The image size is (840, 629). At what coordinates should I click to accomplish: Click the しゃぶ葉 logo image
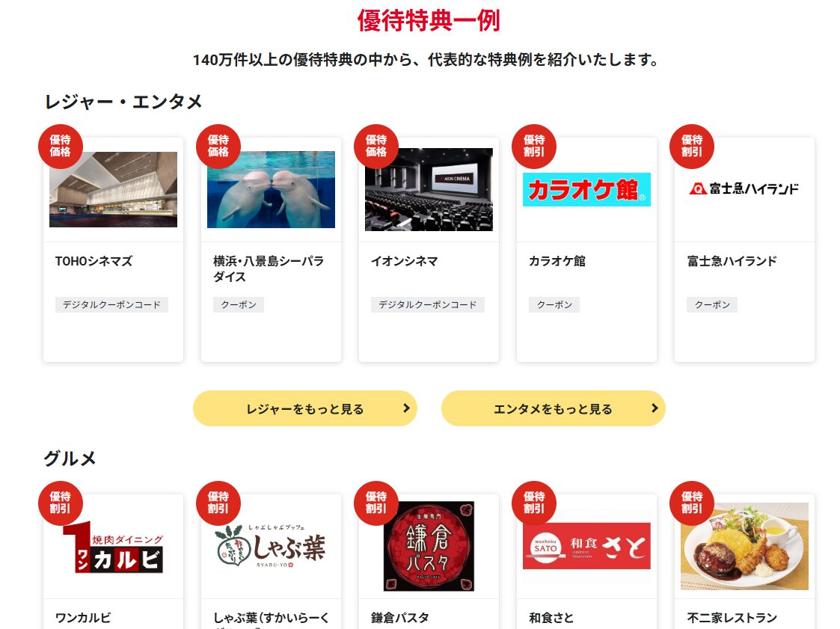point(271,546)
